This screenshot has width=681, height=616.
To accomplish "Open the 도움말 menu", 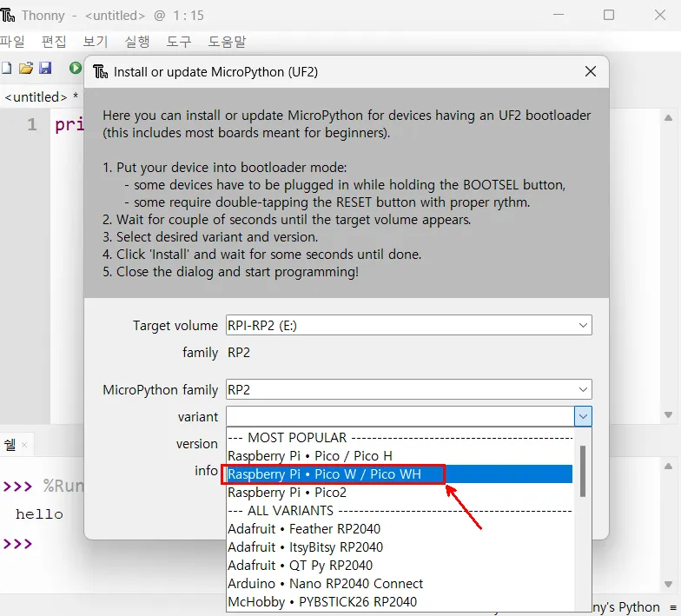I will 227,42.
